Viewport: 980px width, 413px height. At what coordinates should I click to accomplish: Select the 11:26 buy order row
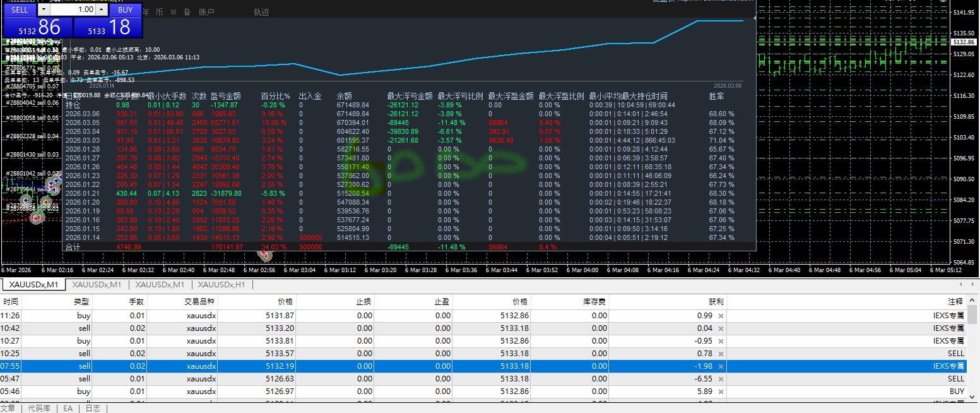click(483, 316)
